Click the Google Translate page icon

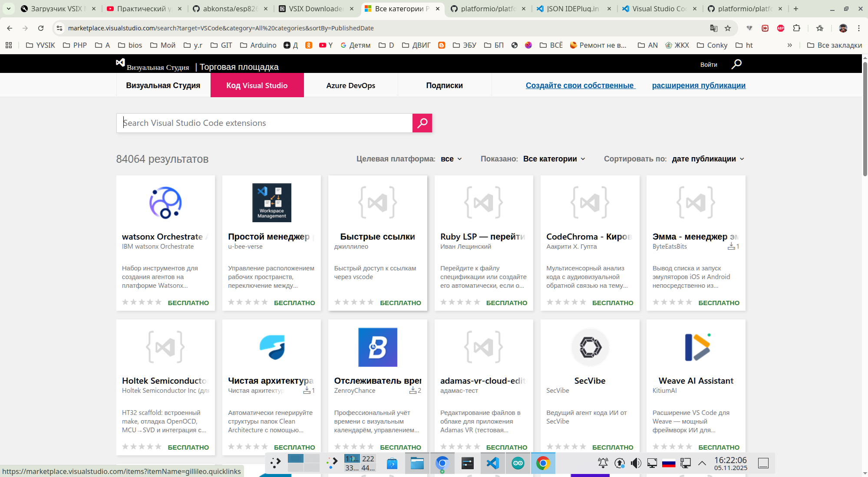[713, 28]
